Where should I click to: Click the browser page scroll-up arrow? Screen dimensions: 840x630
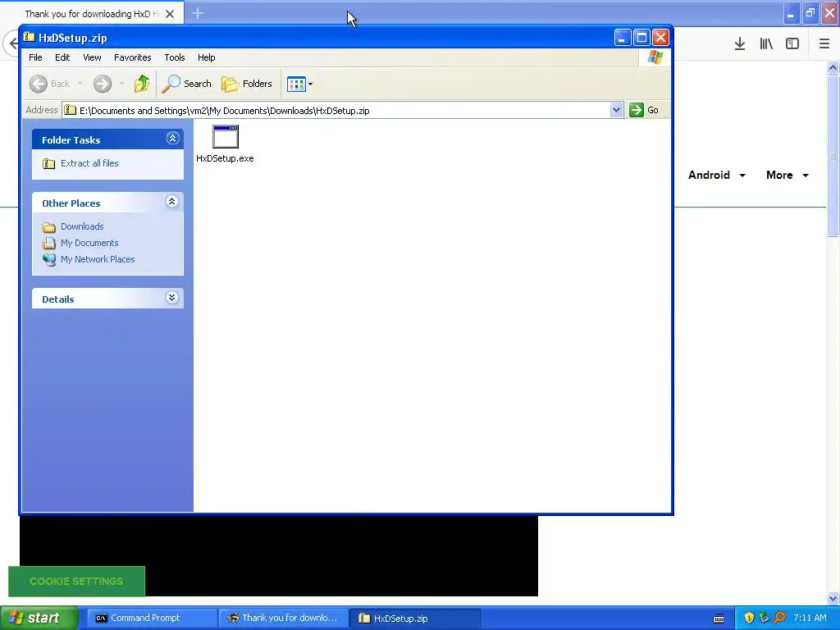pyautogui.click(x=833, y=67)
